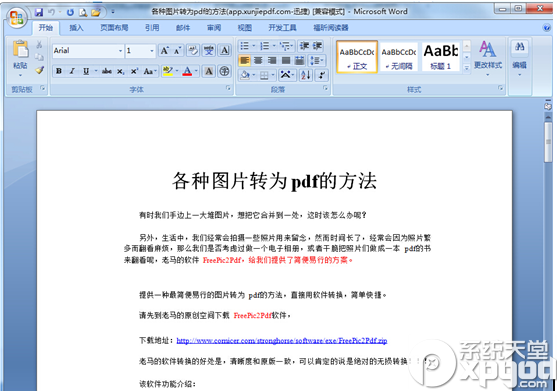Expand the numbering list dropdown arrow

274,46
